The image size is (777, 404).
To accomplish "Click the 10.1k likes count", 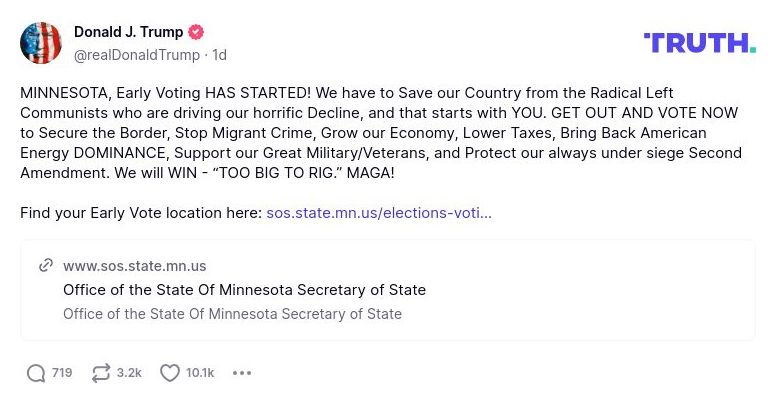I will 200,373.
